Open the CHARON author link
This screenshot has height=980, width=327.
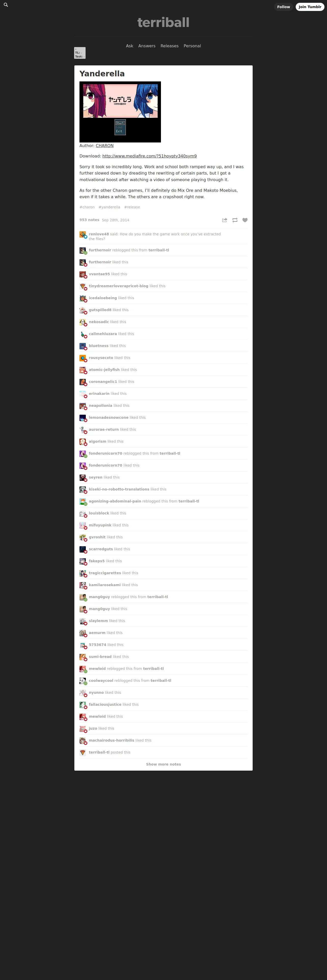tap(105, 146)
